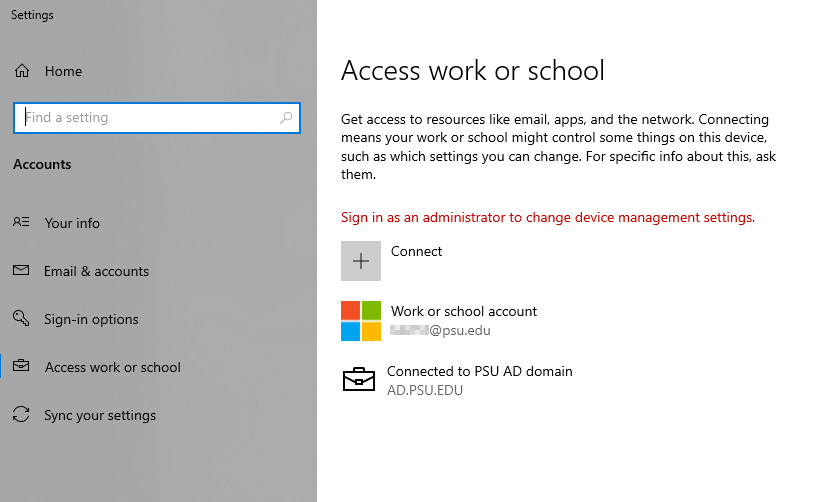Focus the Find a setting search field
824x502 pixels.
[x=150, y=118]
